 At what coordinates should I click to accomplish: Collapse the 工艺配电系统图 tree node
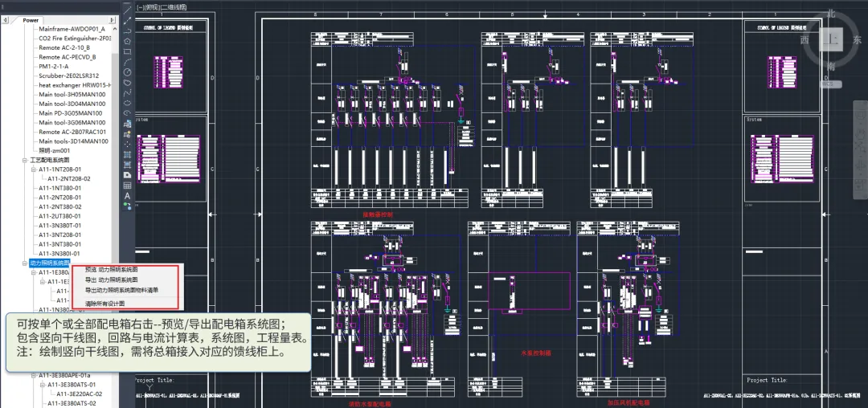click(24, 160)
